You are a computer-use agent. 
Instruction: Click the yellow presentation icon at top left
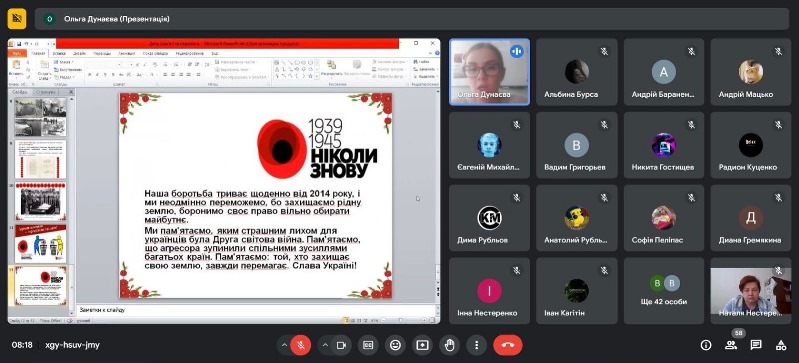click(x=17, y=19)
